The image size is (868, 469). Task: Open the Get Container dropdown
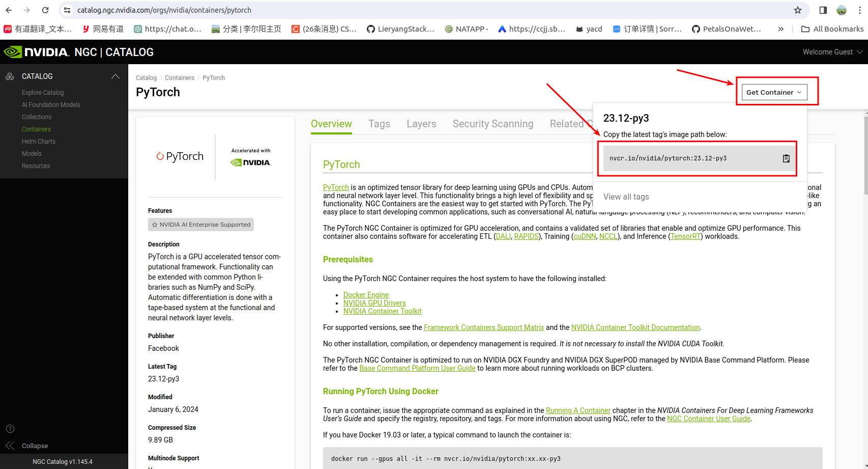774,92
